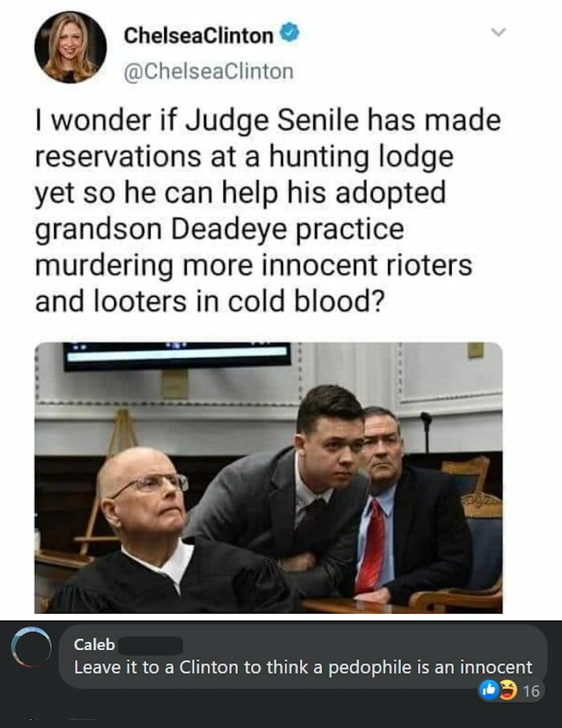
Task: Click the tweet line starting "I wonder if"
Action: point(268,120)
